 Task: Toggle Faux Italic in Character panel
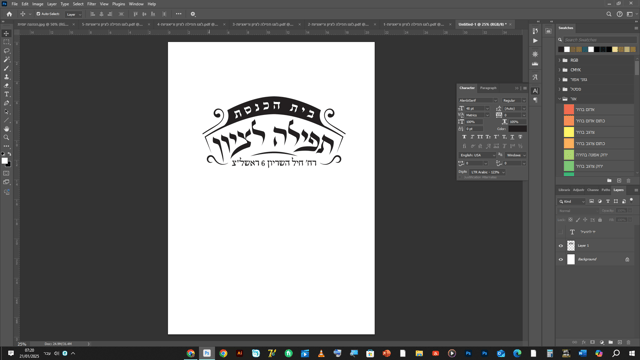(x=472, y=137)
